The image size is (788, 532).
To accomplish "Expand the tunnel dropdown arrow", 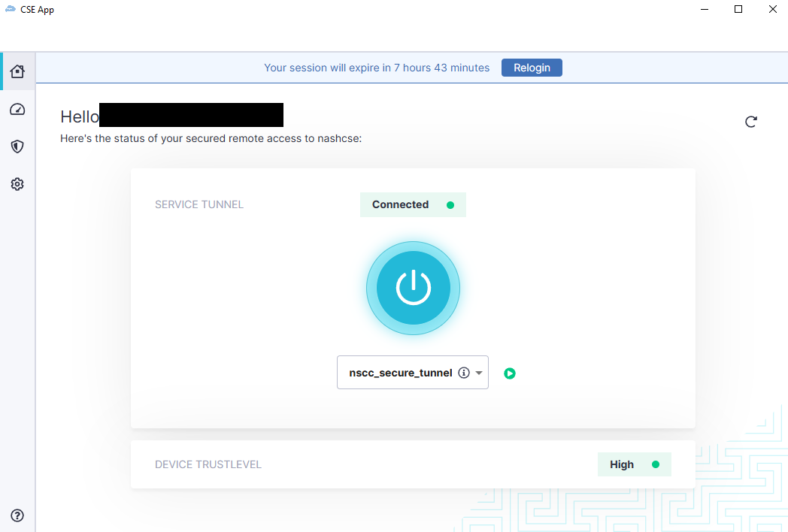I will point(479,373).
